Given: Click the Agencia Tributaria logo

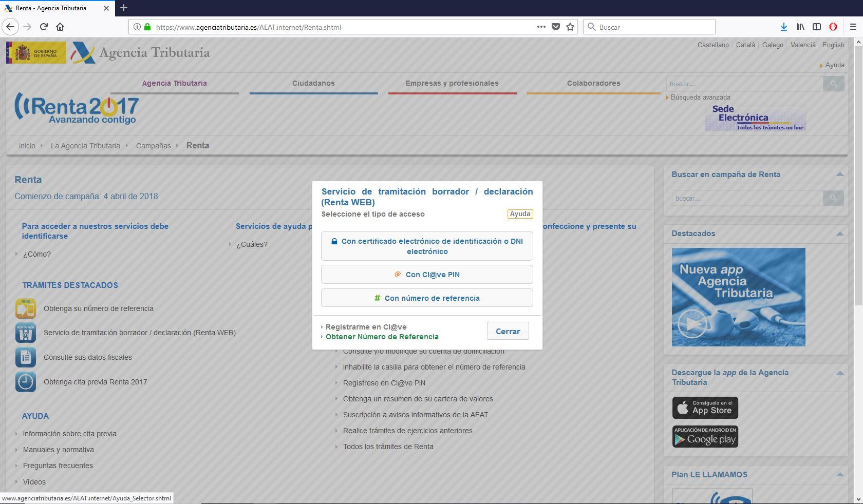Looking at the screenshot, I should pos(140,52).
